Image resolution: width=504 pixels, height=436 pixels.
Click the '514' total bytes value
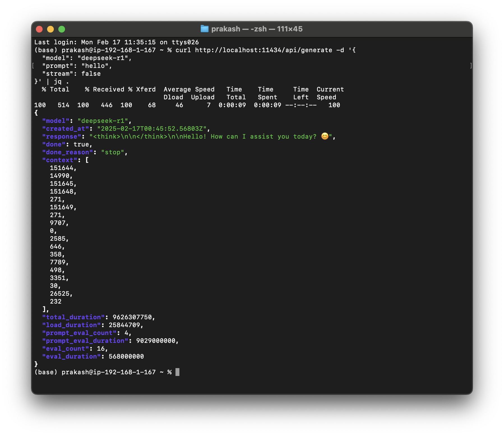click(x=64, y=105)
